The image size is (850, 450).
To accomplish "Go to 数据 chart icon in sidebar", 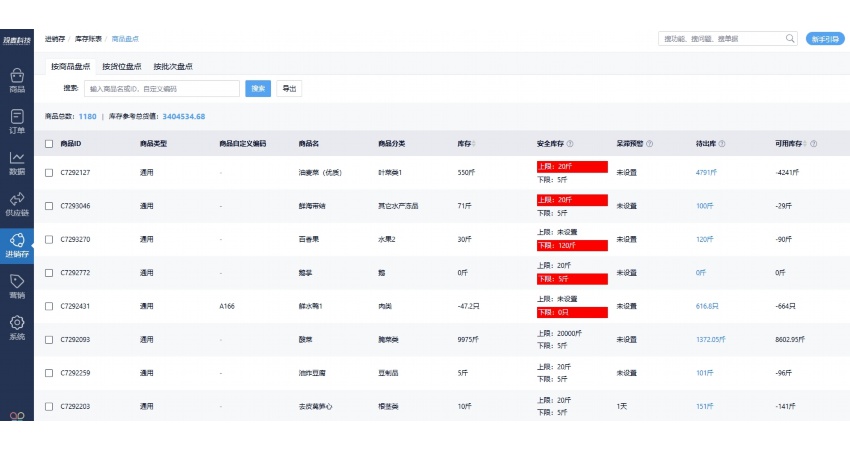I will pos(16,162).
